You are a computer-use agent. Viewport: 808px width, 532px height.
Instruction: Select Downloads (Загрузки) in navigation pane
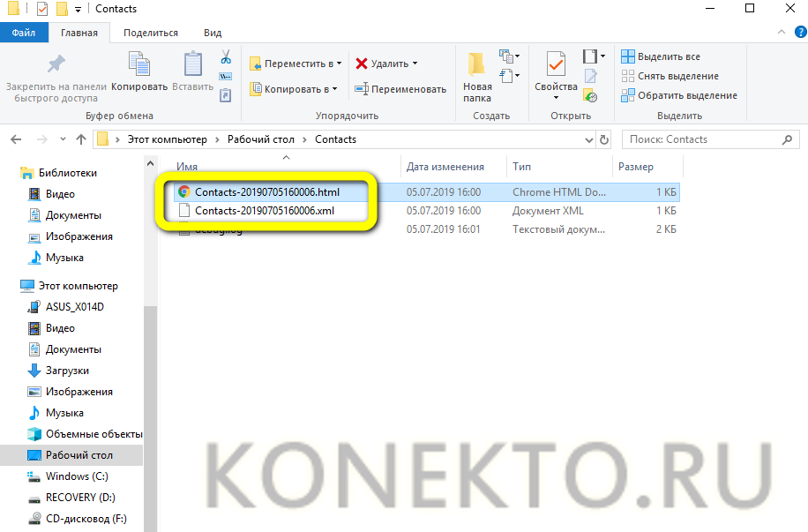68,371
